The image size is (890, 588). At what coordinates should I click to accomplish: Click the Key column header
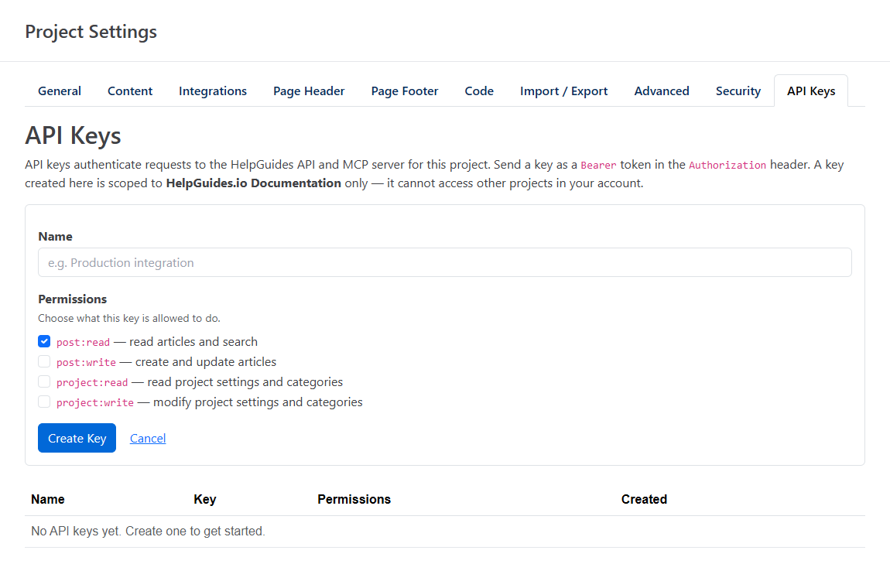click(x=205, y=500)
